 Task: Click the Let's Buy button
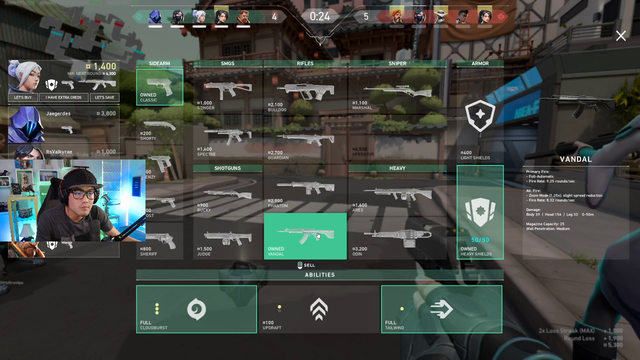coord(23,97)
